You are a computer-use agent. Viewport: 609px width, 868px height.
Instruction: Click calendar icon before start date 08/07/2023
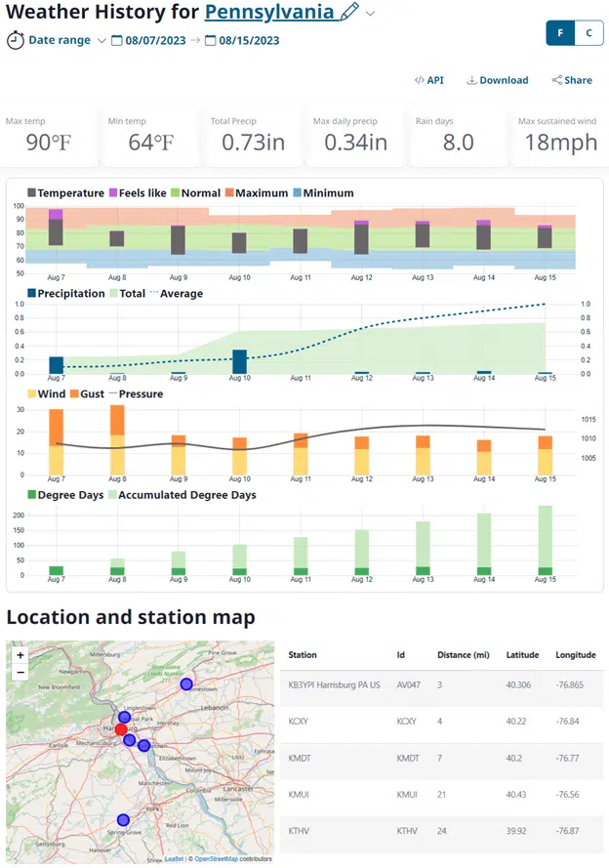(x=117, y=41)
